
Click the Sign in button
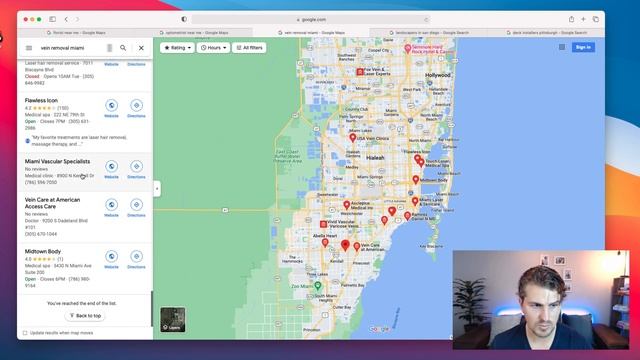point(583,47)
